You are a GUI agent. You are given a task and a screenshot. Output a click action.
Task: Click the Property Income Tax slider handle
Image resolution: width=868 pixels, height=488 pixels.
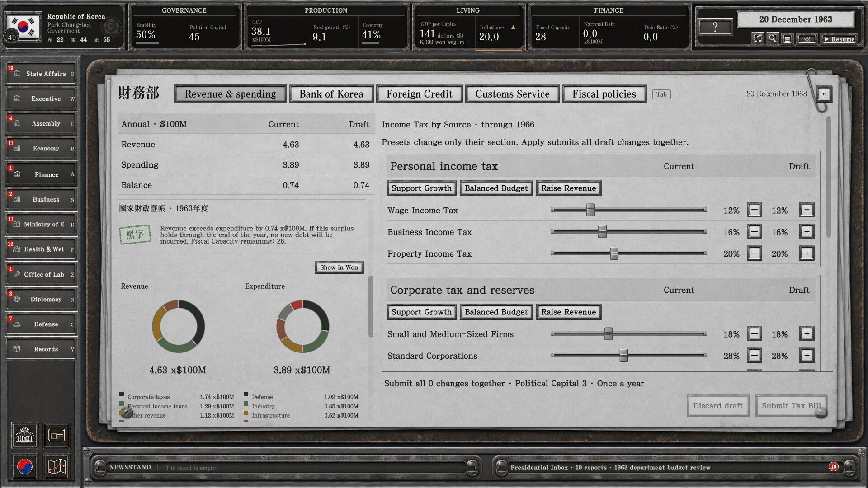point(614,253)
